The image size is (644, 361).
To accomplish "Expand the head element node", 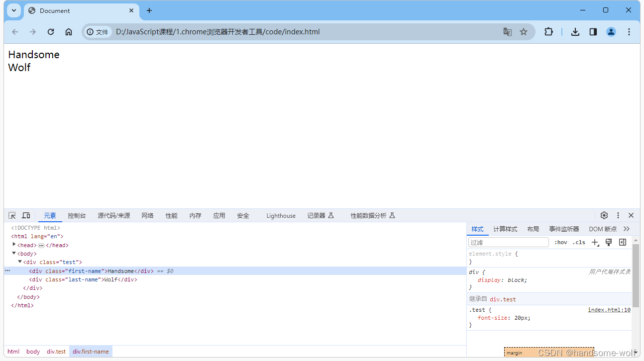I will [14, 245].
